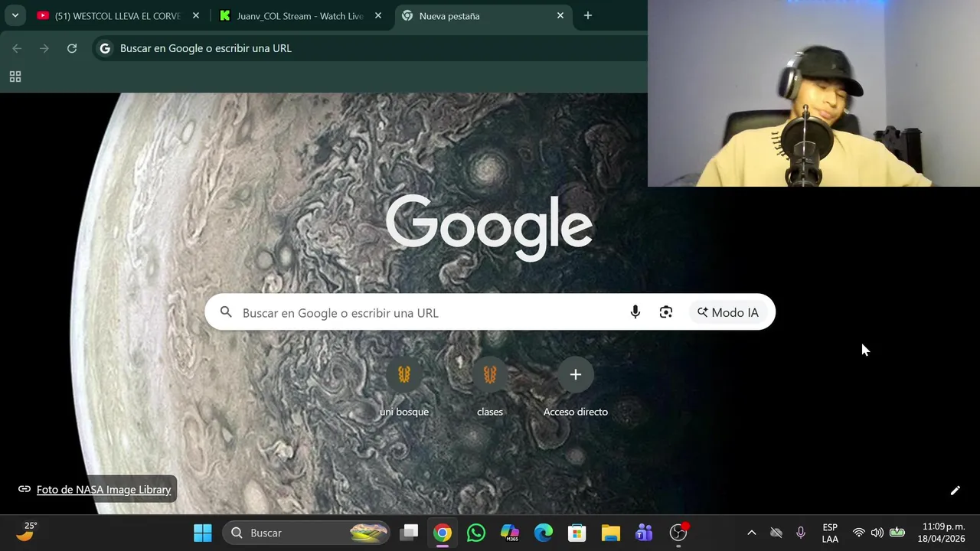Viewport: 980px width, 551px height.
Task: Switch to the WESTCOL LLEVA EL CORVE YouTube tab
Action: tap(118, 15)
